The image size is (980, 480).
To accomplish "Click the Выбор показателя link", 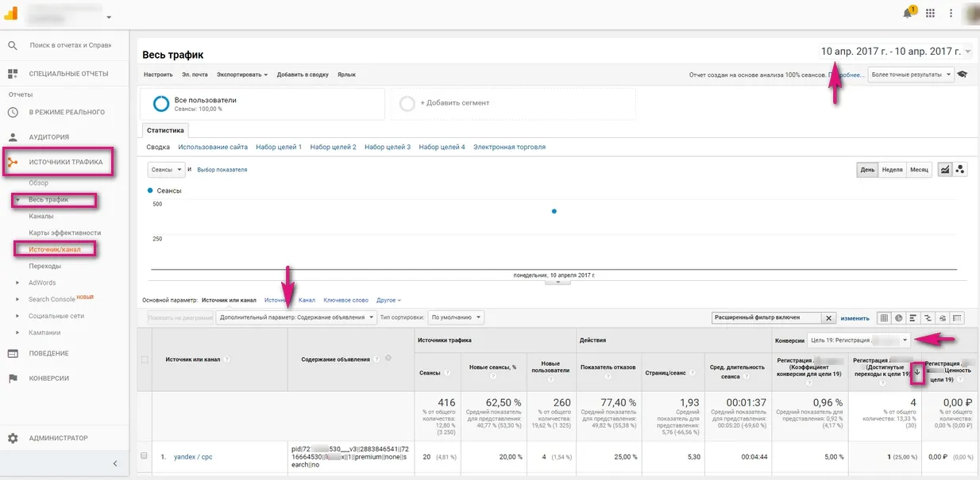I will click(222, 170).
